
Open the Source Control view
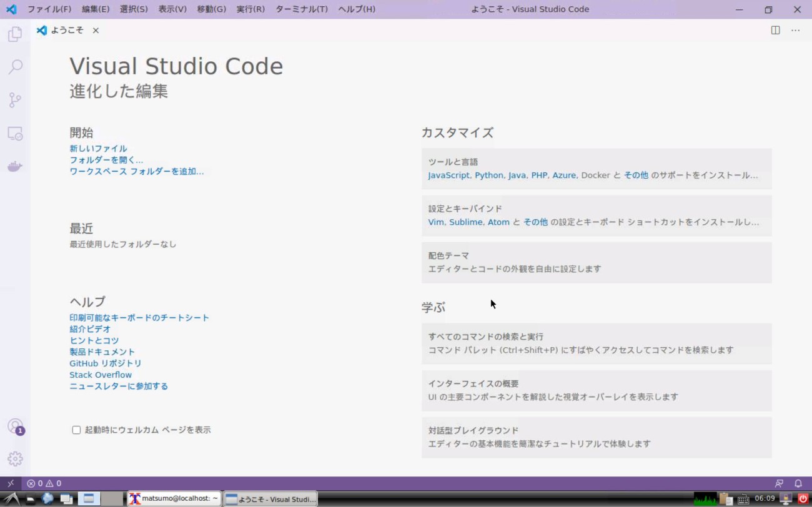(x=15, y=100)
